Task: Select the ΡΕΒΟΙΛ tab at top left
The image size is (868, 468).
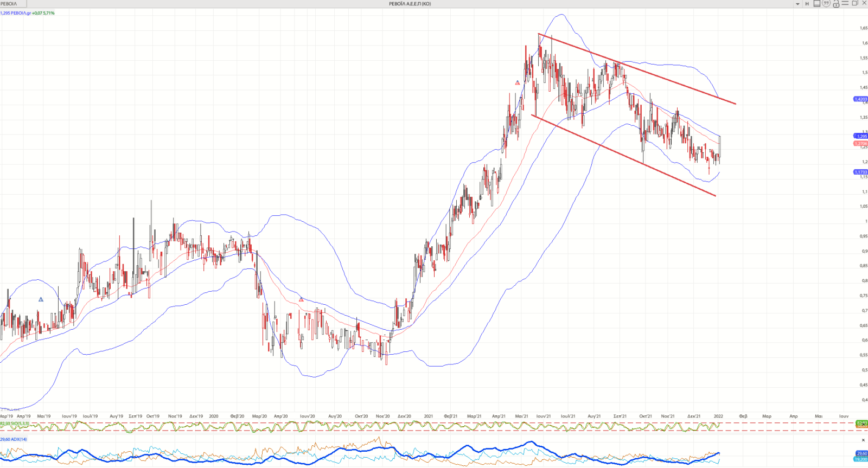Action: coord(9,4)
